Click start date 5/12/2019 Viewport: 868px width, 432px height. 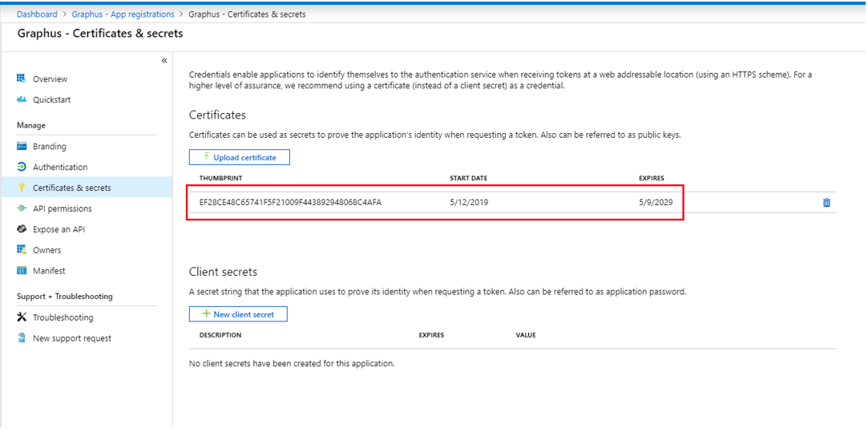[469, 203]
